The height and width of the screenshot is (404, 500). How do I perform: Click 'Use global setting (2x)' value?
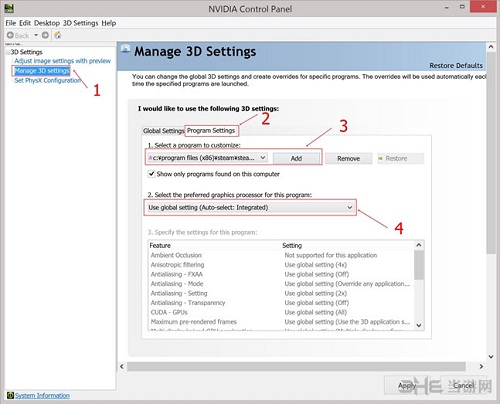(x=316, y=293)
